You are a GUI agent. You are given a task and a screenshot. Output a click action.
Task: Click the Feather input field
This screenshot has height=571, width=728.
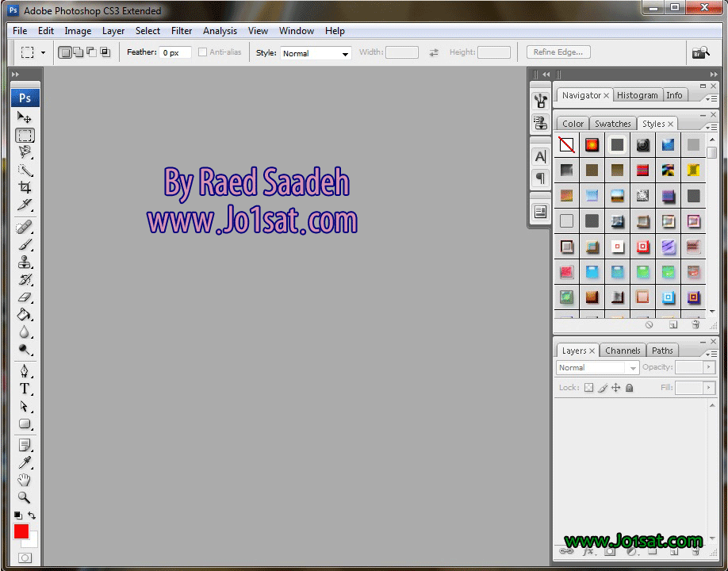point(176,53)
